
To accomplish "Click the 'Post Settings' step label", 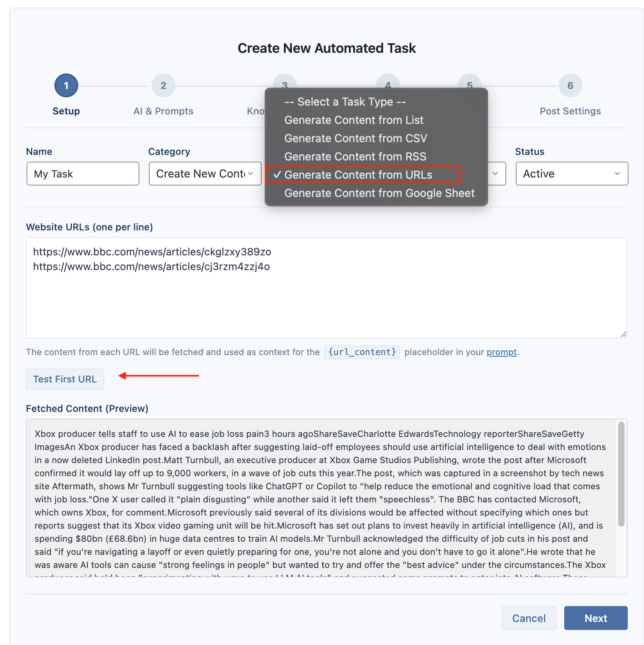I will (x=570, y=111).
